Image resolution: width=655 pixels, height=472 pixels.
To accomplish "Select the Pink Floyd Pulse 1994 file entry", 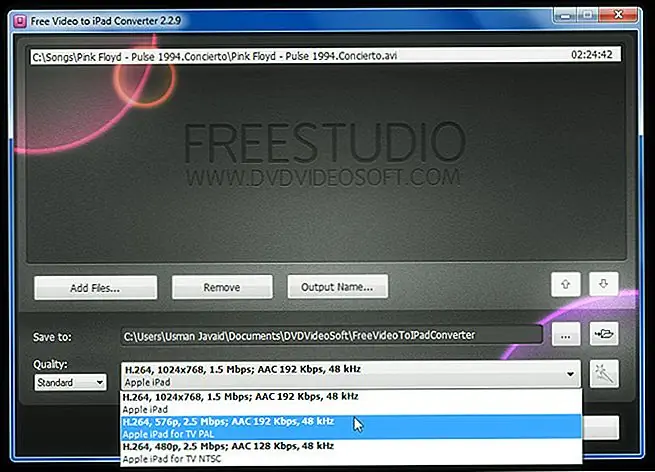I will coord(300,56).
